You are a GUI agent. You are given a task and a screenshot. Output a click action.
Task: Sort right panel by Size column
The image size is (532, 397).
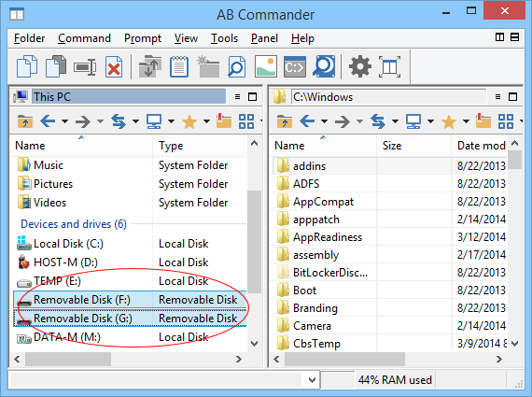[x=413, y=146]
